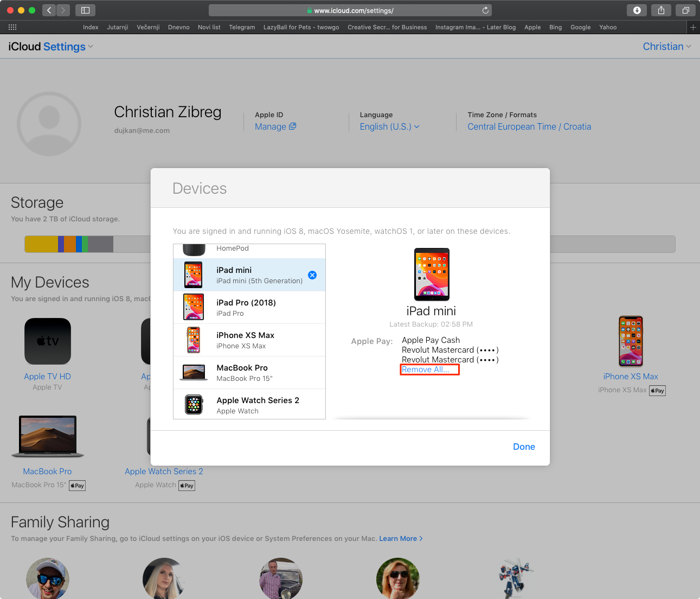Click the orange segment of the storage bar
The width and height of the screenshot is (700, 599).
(70, 244)
